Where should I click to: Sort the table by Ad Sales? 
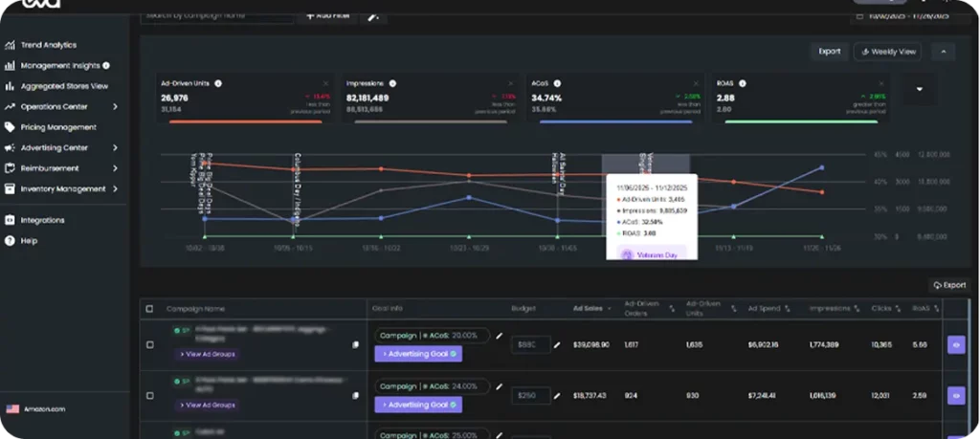[x=591, y=309]
